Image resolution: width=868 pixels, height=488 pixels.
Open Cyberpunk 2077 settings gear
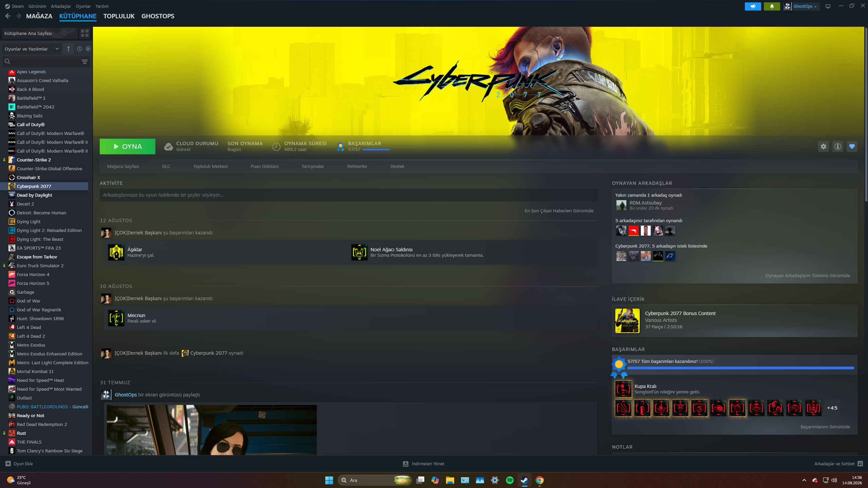tap(823, 147)
